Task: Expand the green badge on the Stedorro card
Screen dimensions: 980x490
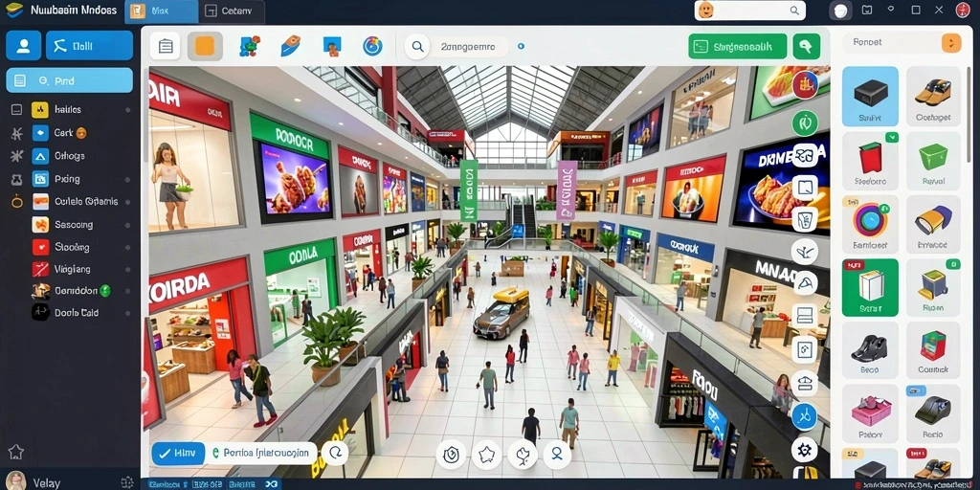Action: click(x=892, y=137)
